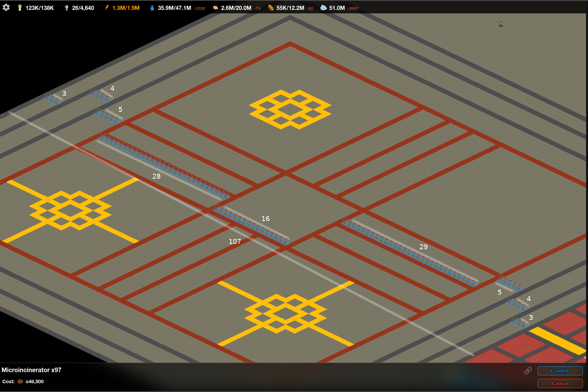Click the icon beside 55K/12.2M
Image resolution: width=588 pixels, height=392 pixels.
coord(271,8)
